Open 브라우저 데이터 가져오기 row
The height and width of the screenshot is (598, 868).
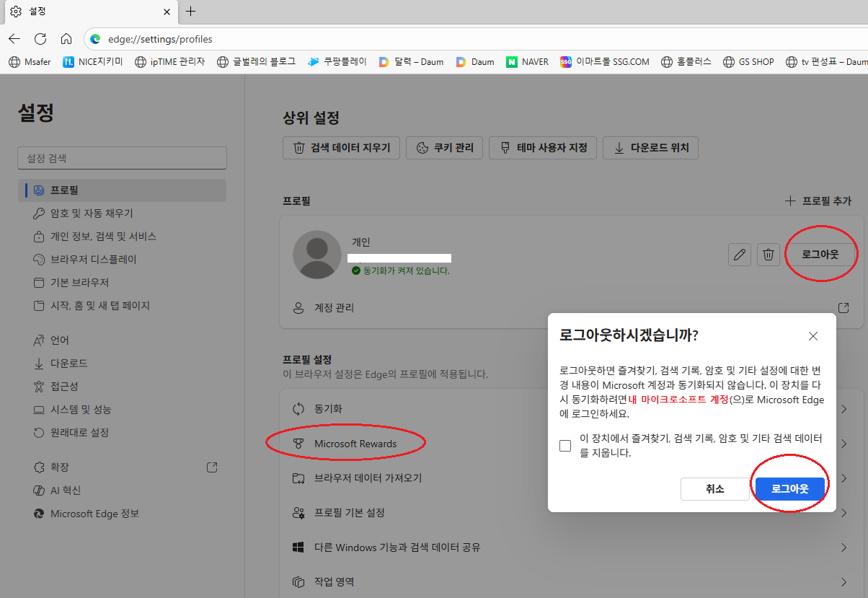[571, 478]
